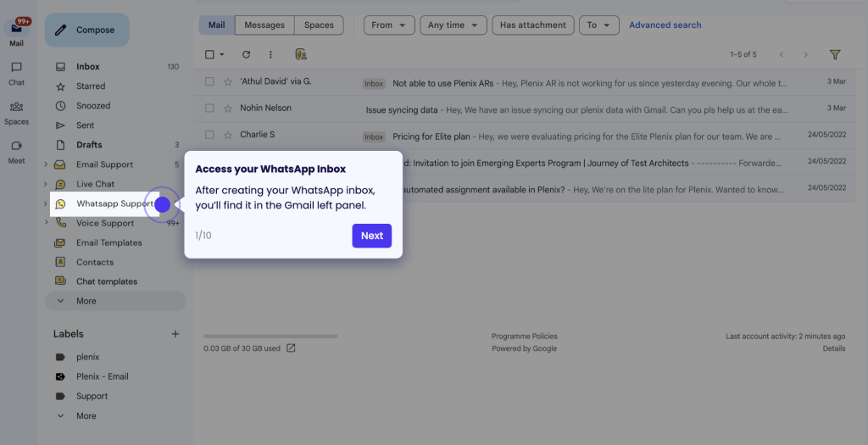The height and width of the screenshot is (445, 868).
Task: Open the three-dot more options menu
Action: 270,54
